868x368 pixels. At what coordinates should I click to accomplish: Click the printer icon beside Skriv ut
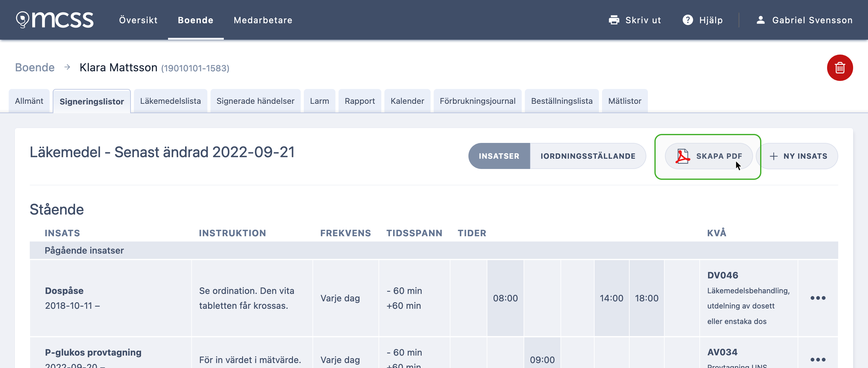(614, 20)
